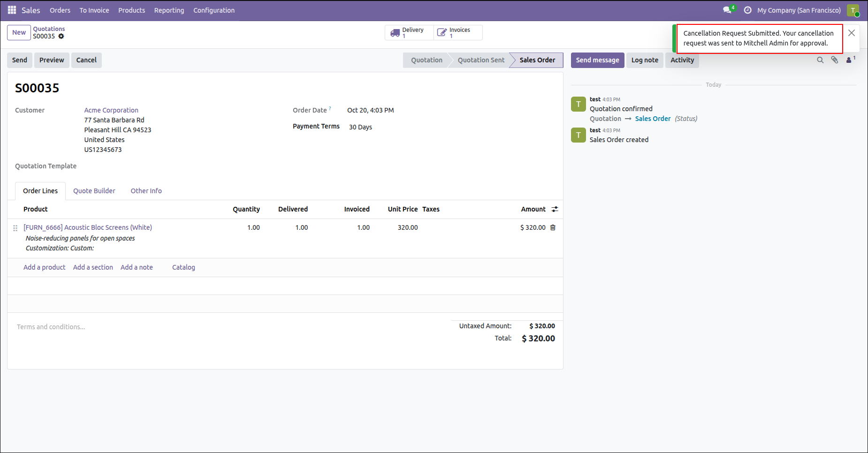Image resolution: width=868 pixels, height=453 pixels.
Task: Open the activities clock icon in navbar
Action: click(x=748, y=10)
